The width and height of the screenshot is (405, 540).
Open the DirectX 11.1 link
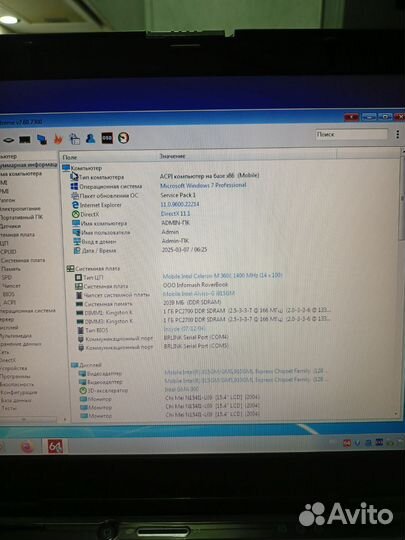[x=175, y=214]
